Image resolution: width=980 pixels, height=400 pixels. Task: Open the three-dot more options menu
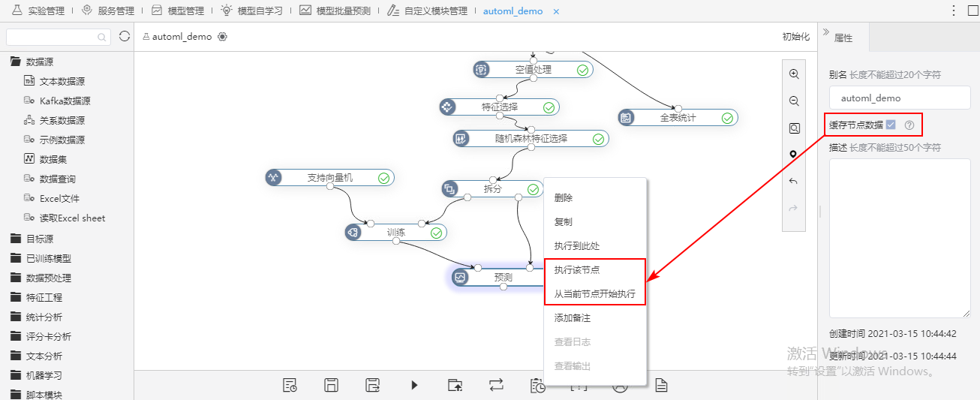954,11
